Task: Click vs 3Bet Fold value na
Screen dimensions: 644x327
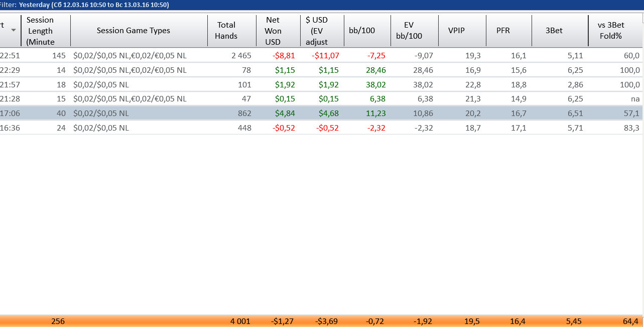Action: coord(635,99)
